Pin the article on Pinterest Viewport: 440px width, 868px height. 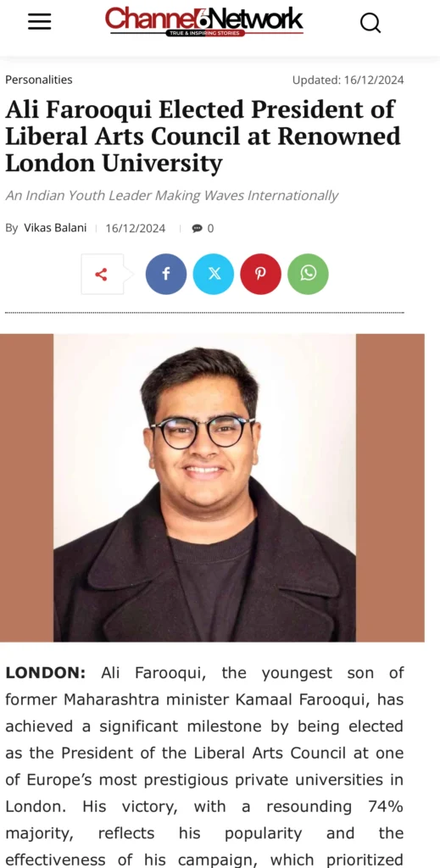(x=260, y=274)
